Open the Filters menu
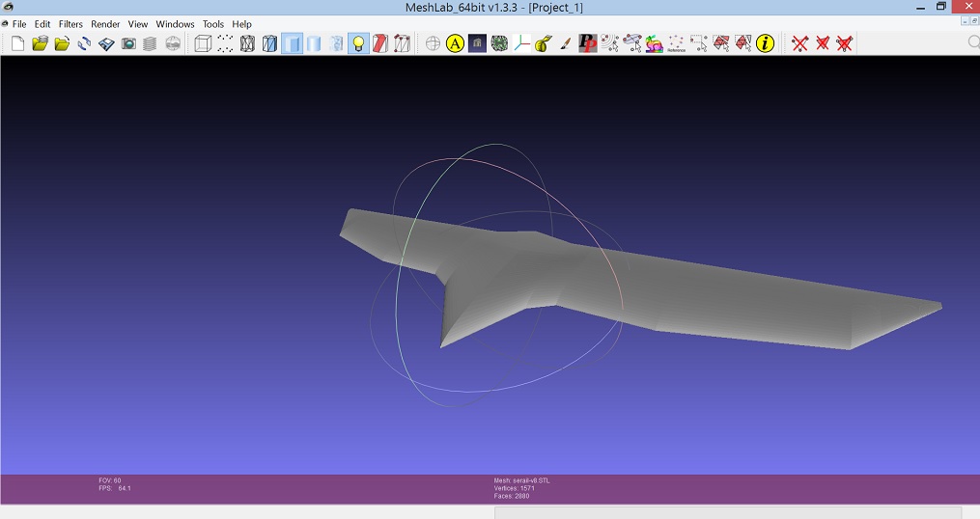This screenshot has height=519, width=980. point(70,24)
